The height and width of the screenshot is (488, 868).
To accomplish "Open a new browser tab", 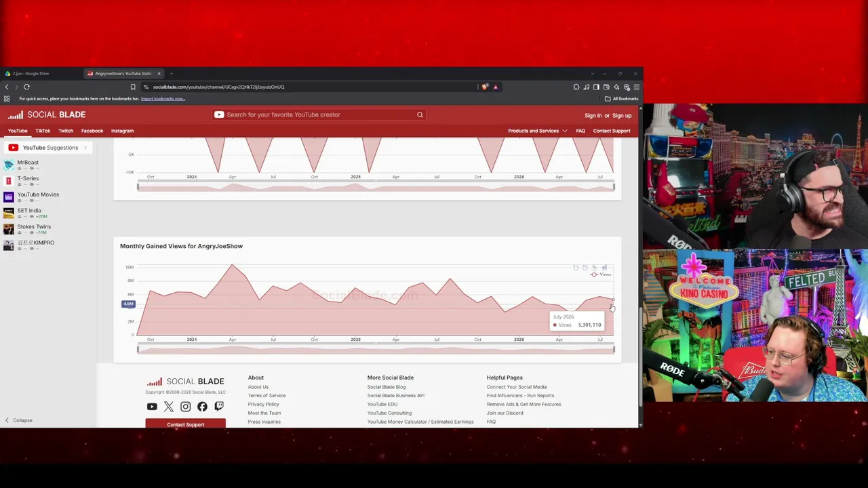I will pyautogui.click(x=172, y=73).
